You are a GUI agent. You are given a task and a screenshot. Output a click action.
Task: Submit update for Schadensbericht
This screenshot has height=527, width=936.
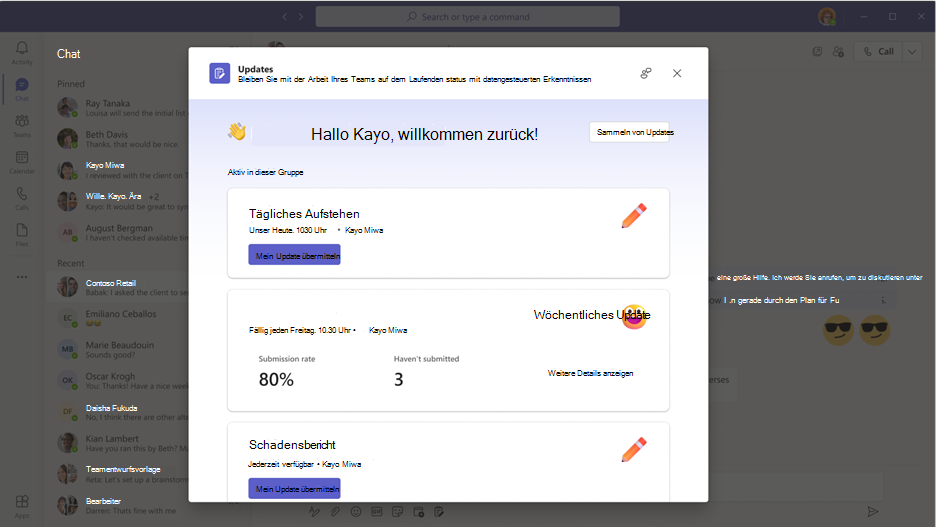(294, 488)
